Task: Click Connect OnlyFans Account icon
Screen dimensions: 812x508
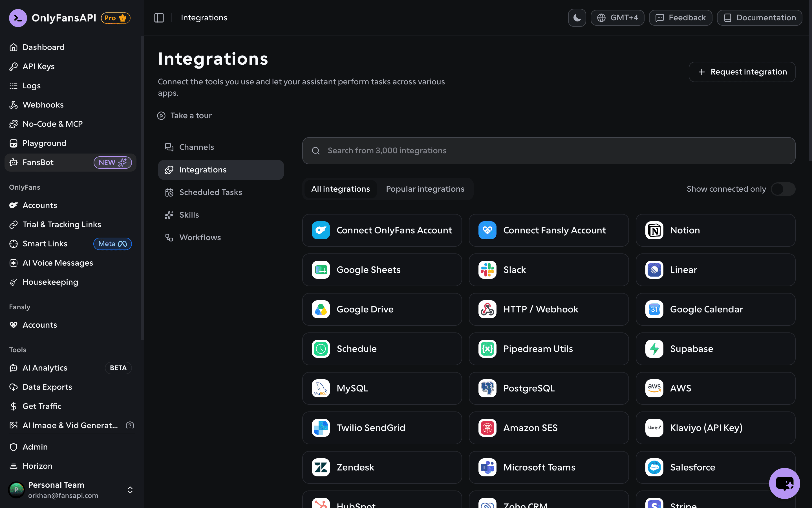Action: pyautogui.click(x=321, y=230)
